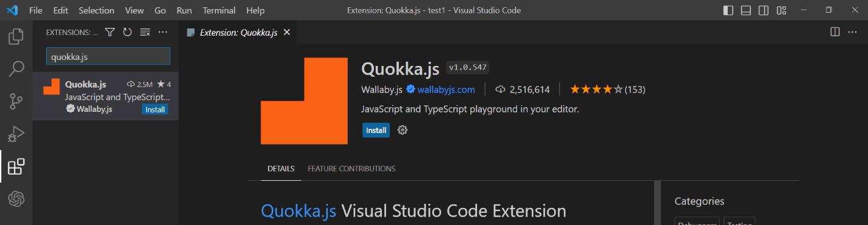The image size is (868, 225).
Task: Clear extensions search results
Action: point(145,32)
